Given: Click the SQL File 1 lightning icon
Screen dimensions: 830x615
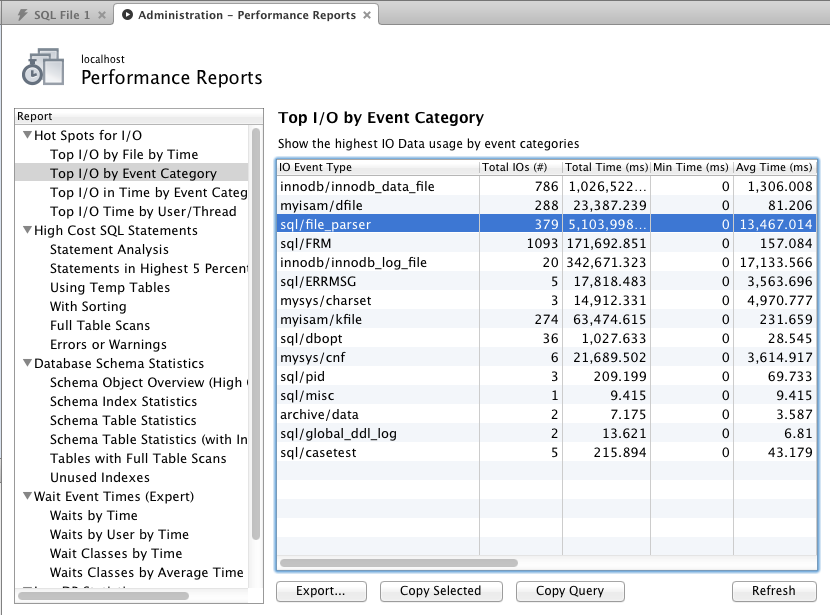Looking at the screenshot, I should tap(22, 15).
